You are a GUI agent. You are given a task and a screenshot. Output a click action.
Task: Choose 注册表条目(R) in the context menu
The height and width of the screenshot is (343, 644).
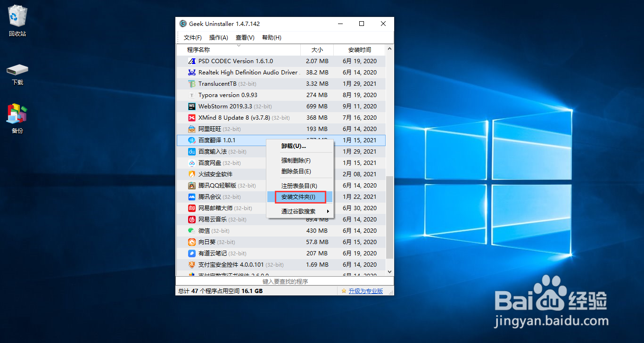pyautogui.click(x=300, y=186)
